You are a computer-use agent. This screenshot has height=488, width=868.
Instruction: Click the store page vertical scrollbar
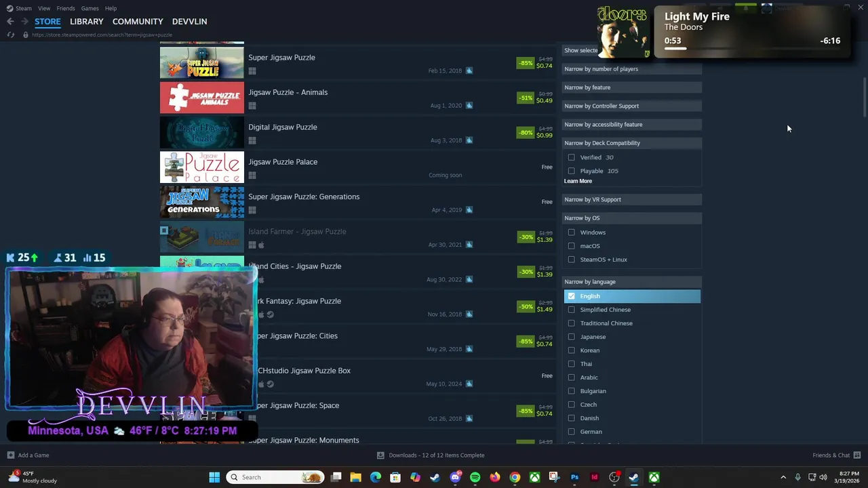pos(863,96)
